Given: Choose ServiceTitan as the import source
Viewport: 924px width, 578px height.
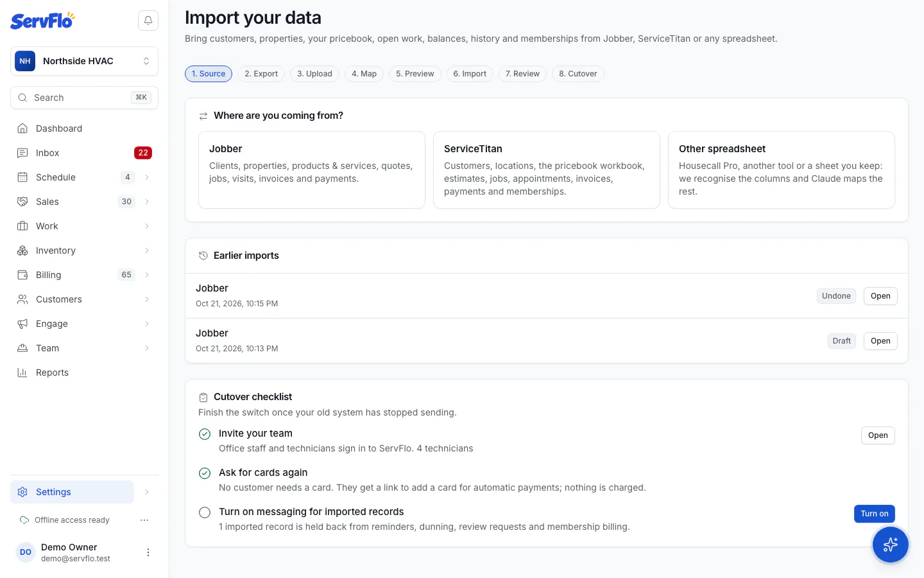Looking at the screenshot, I should point(547,170).
